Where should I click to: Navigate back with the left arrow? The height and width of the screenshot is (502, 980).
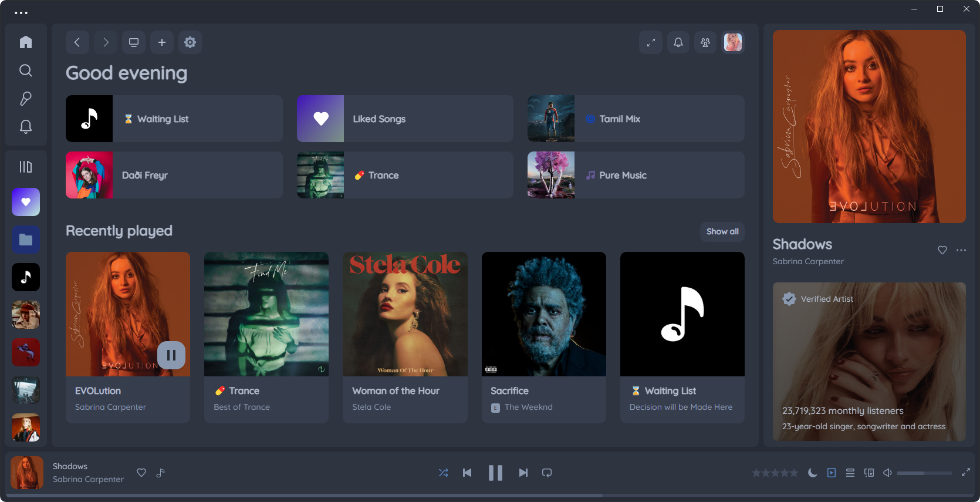click(77, 42)
